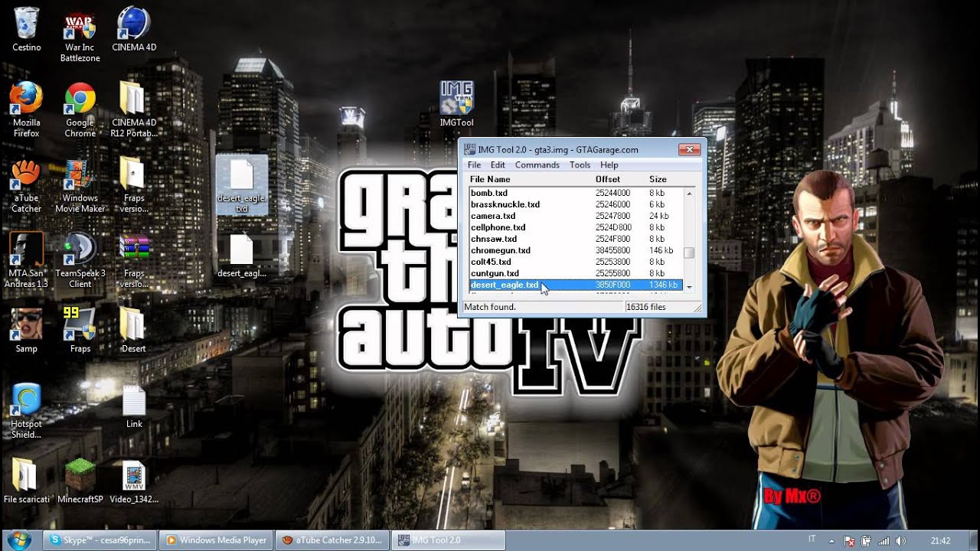Click the power status tray icon
Screen dimensions: 980x551
pos(867,540)
